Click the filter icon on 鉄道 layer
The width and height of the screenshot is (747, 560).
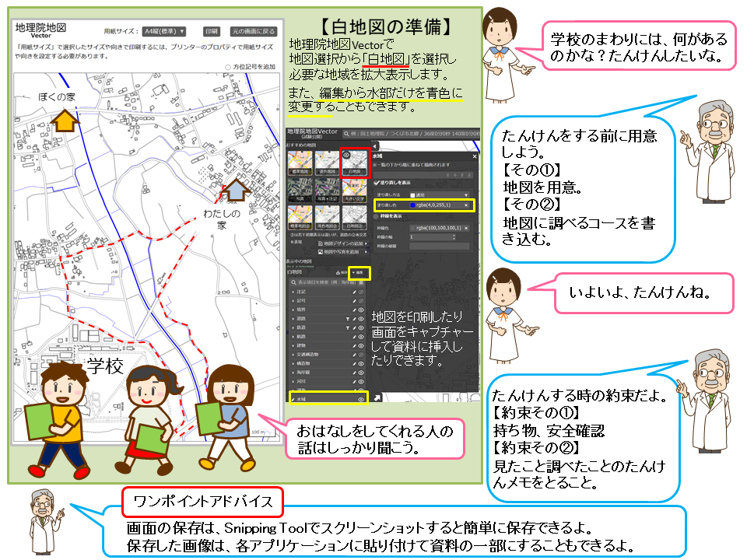(348, 328)
